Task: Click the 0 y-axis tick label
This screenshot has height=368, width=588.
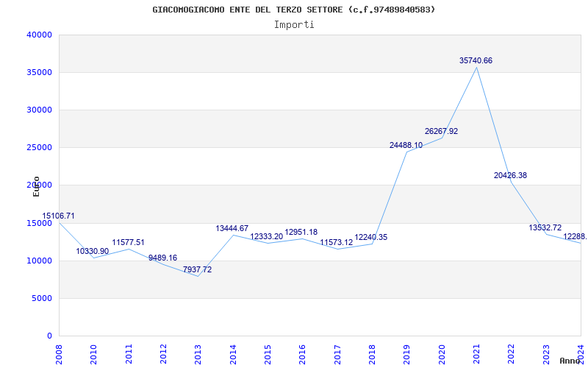Action: point(49,336)
